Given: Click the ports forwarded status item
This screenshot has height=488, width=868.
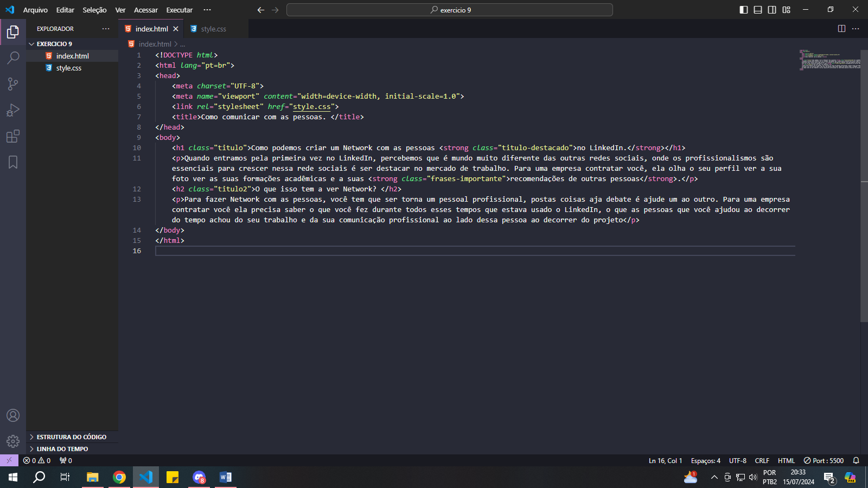Looking at the screenshot, I should pos(66,460).
